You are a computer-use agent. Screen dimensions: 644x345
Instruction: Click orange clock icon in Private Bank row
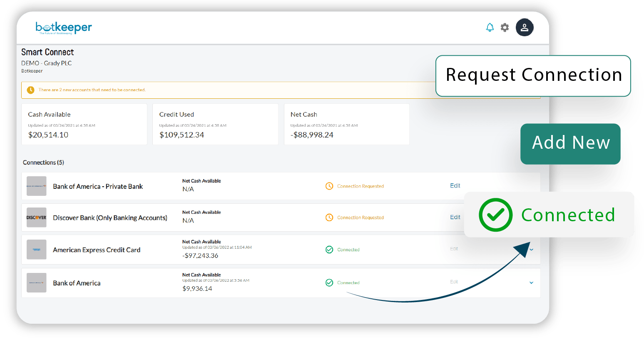329,186
